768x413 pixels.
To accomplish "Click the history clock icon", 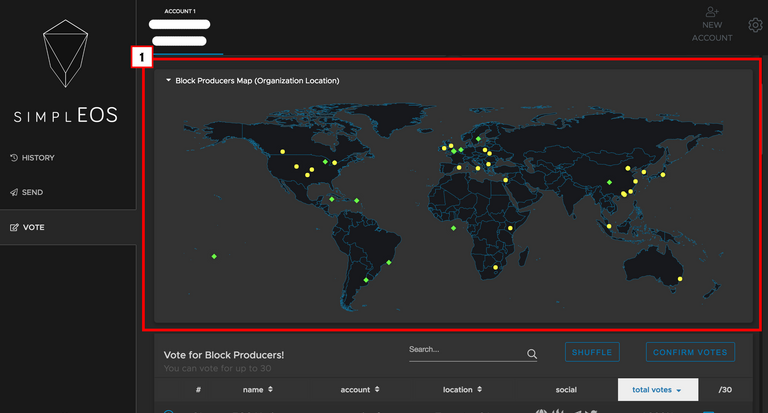I will coord(14,158).
